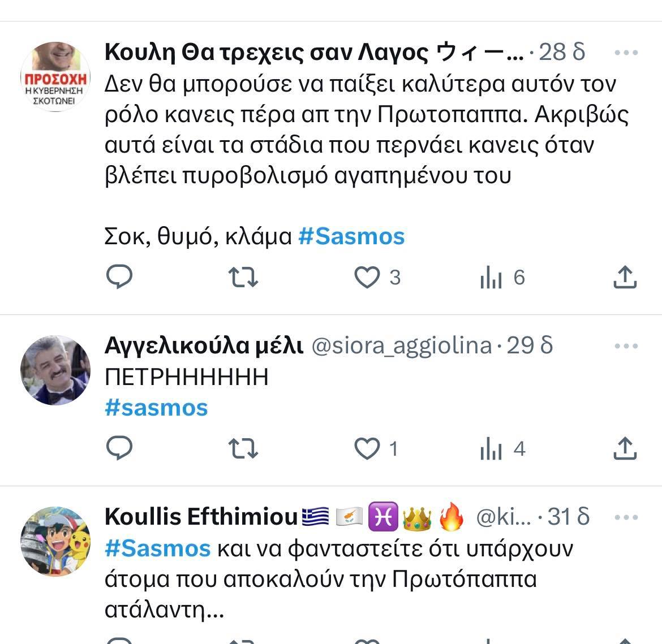The image size is (662, 644).
Task: Reply to the Κουλη Θα τρεχεις tweet
Action: 119,277
